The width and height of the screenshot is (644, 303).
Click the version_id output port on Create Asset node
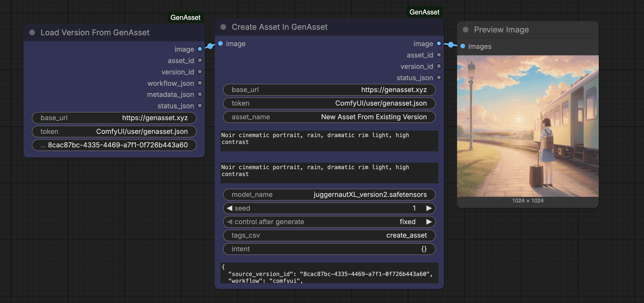[x=439, y=66]
